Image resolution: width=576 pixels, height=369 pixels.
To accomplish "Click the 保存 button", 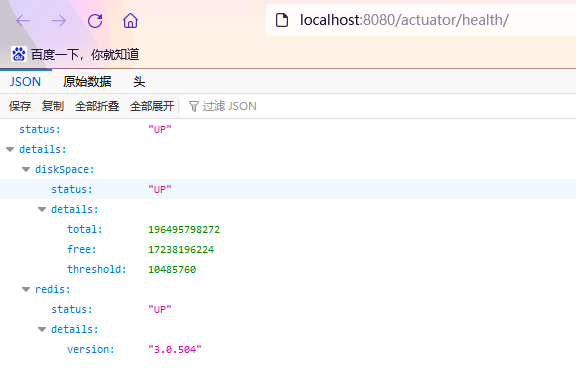I will tap(20, 106).
